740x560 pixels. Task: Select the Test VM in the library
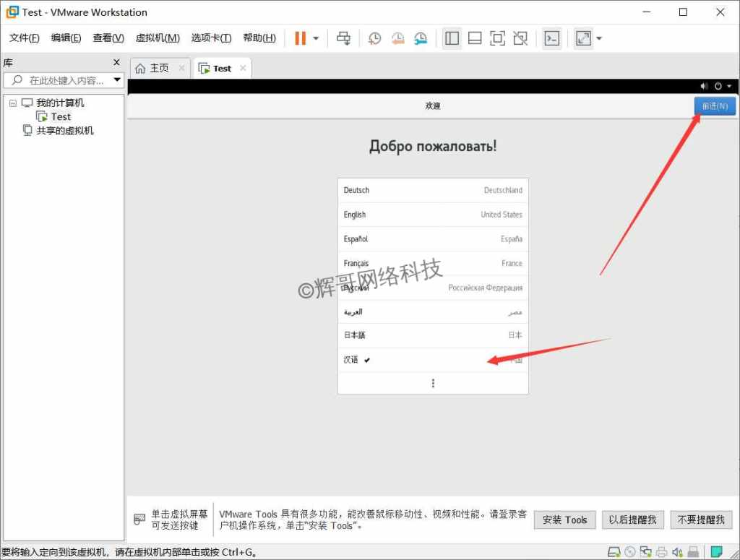pyautogui.click(x=61, y=116)
